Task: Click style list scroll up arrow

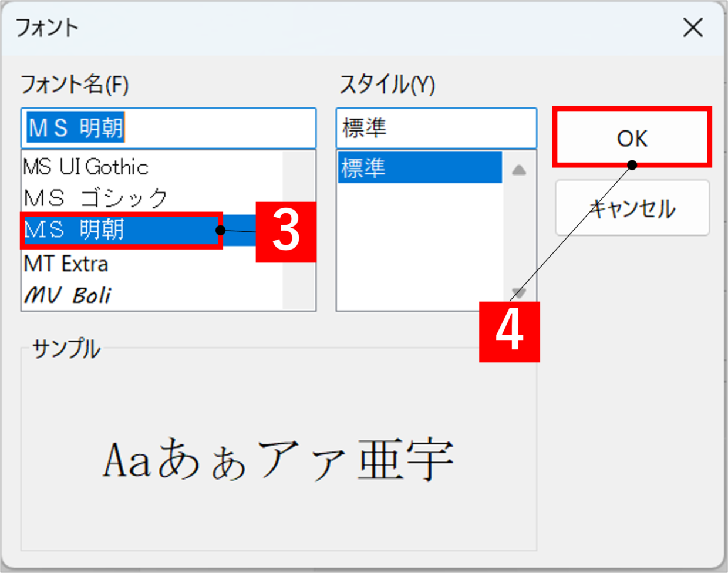Action: [519, 170]
